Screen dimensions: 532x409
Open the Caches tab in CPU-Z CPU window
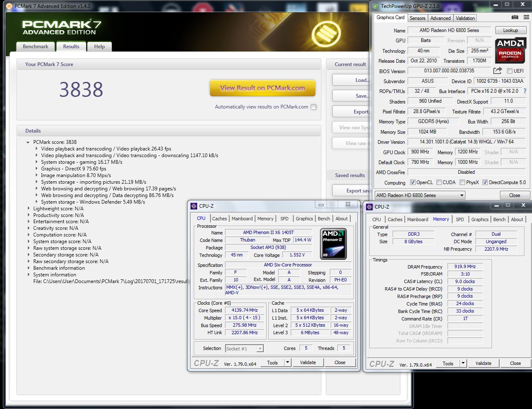click(220, 219)
